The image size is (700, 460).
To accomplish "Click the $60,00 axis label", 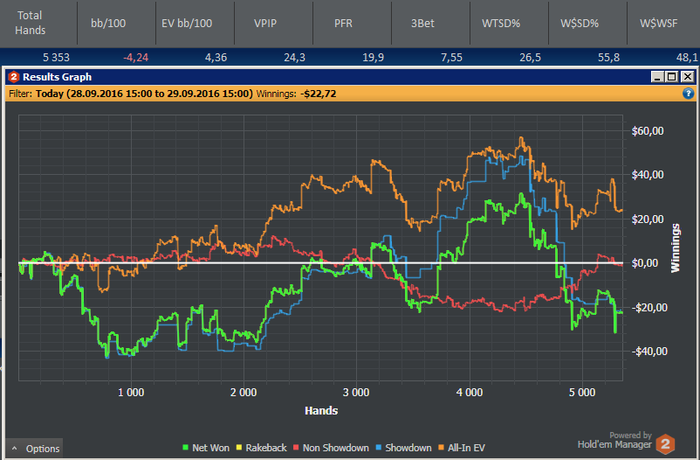I will [647, 131].
